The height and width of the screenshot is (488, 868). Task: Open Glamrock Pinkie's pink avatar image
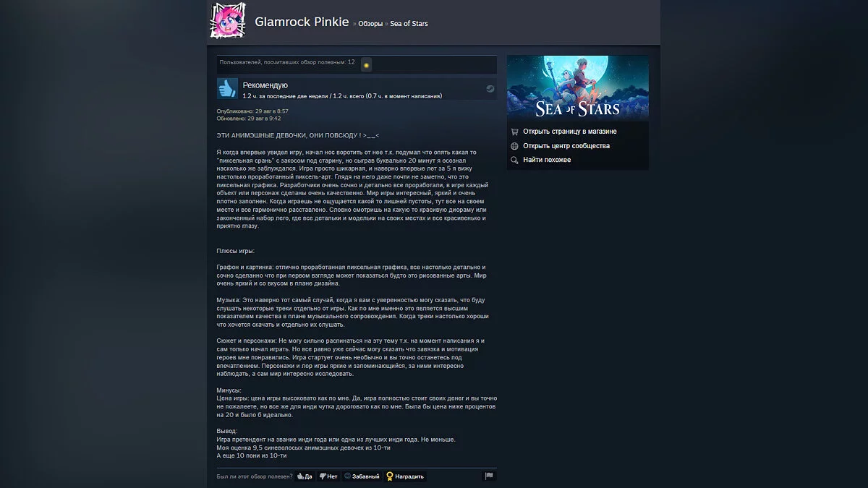227,20
